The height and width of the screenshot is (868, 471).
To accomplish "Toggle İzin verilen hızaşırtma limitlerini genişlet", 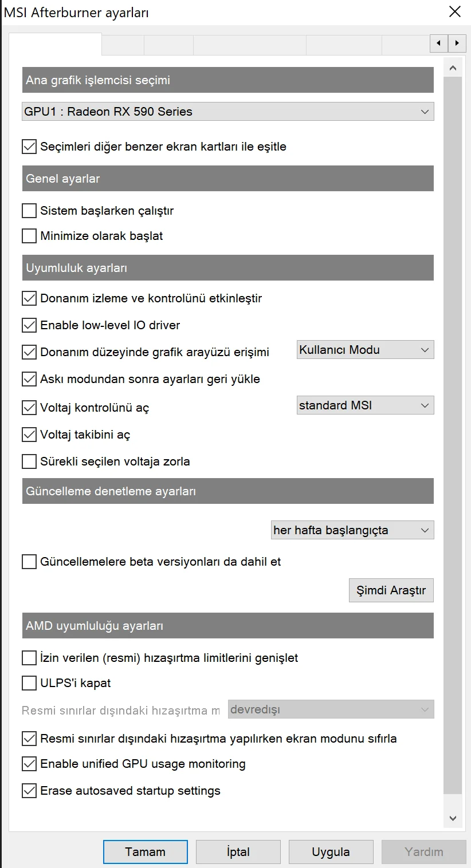I will click(29, 657).
